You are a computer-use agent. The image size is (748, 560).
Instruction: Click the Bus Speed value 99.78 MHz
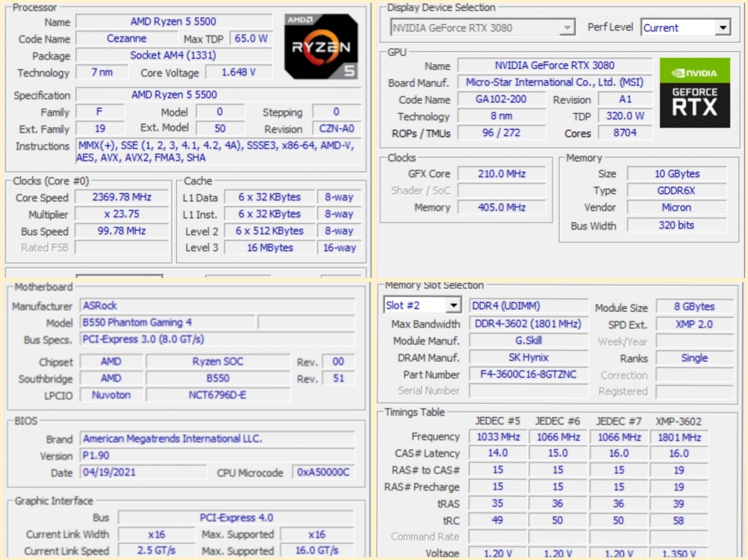(x=122, y=230)
